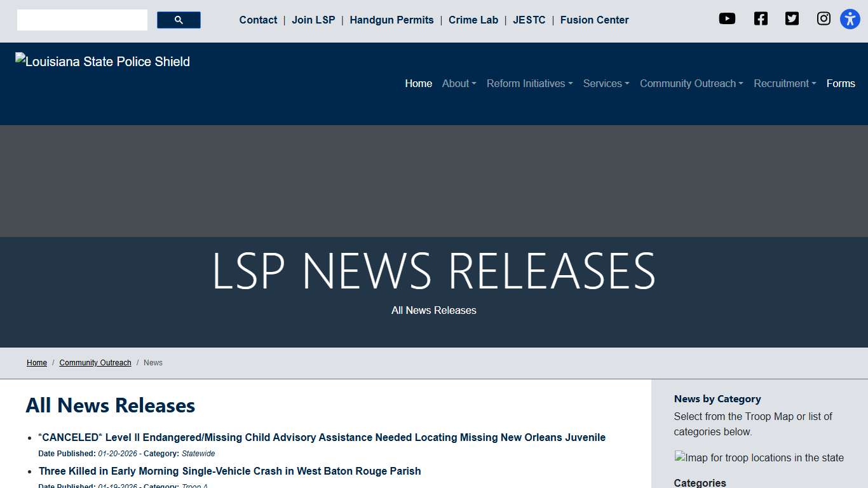
Task: Select the troop locations map image
Action: pos(759,457)
